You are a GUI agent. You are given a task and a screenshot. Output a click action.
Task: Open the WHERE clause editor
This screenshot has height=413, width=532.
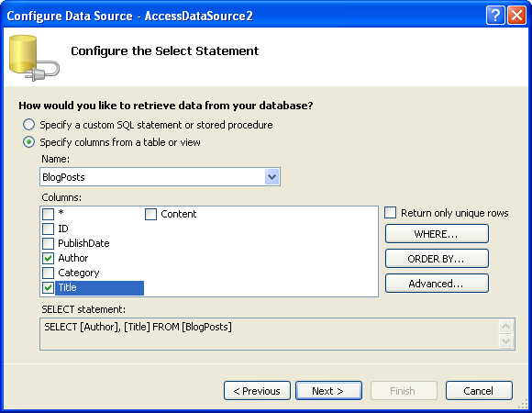(x=437, y=234)
